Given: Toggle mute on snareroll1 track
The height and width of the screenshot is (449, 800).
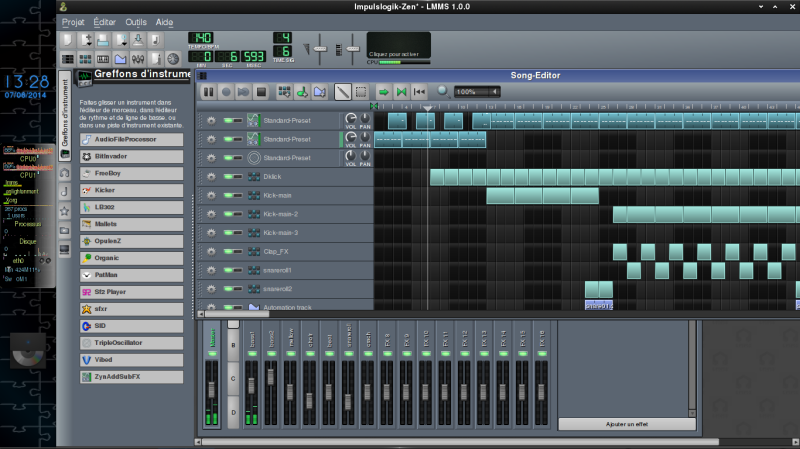Looking at the screenshot, I should [228, 271].
